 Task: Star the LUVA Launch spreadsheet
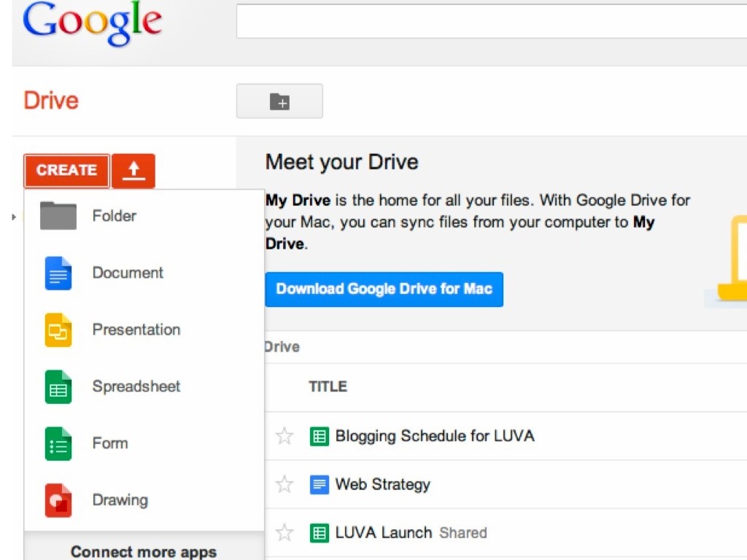285,533
